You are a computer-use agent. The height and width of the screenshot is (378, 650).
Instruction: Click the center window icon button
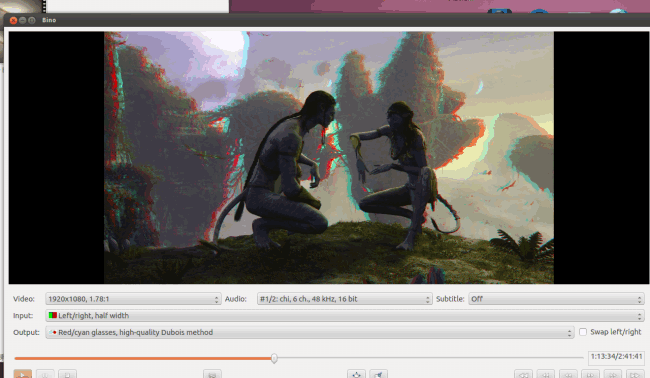(378, 374)
